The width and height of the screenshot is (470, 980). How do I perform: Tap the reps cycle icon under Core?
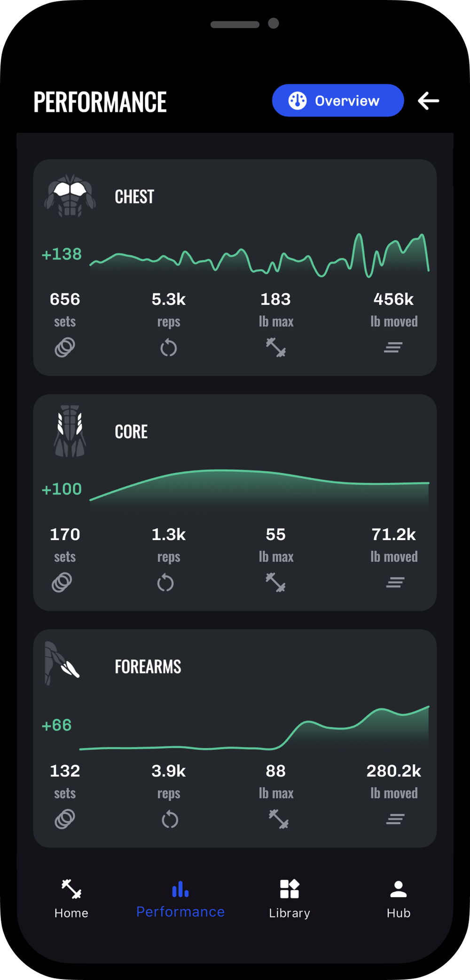(165, 583)
